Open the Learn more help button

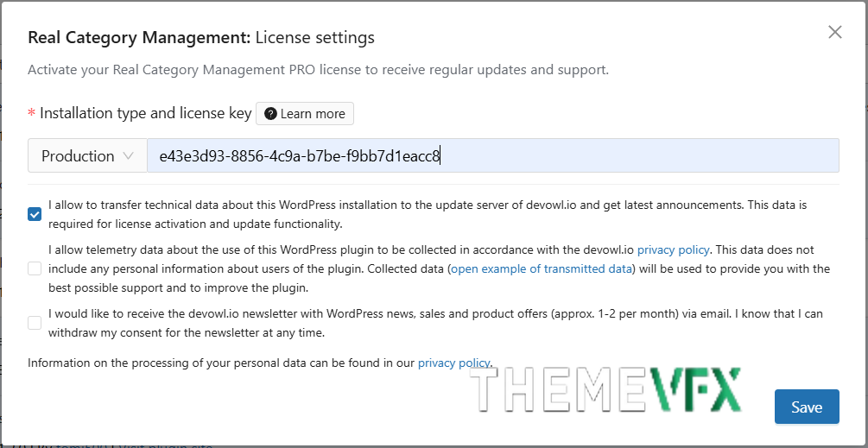[x=305, y=114]
